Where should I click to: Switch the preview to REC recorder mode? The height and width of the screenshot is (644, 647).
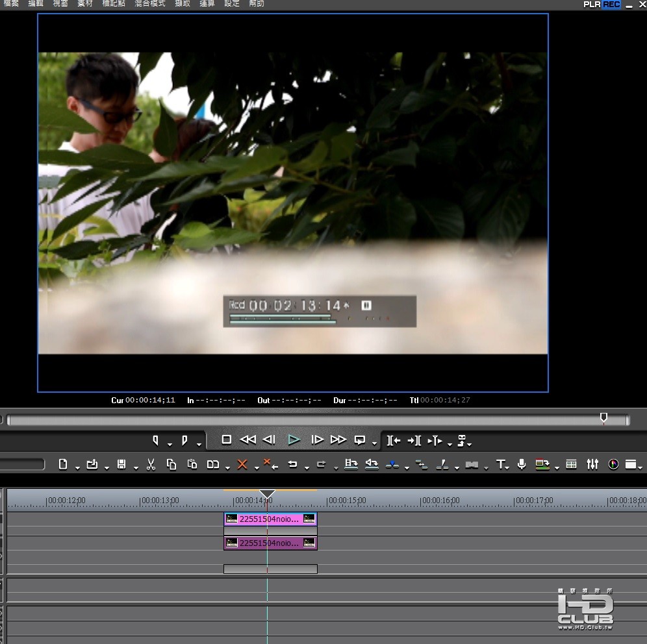[611, 4]
